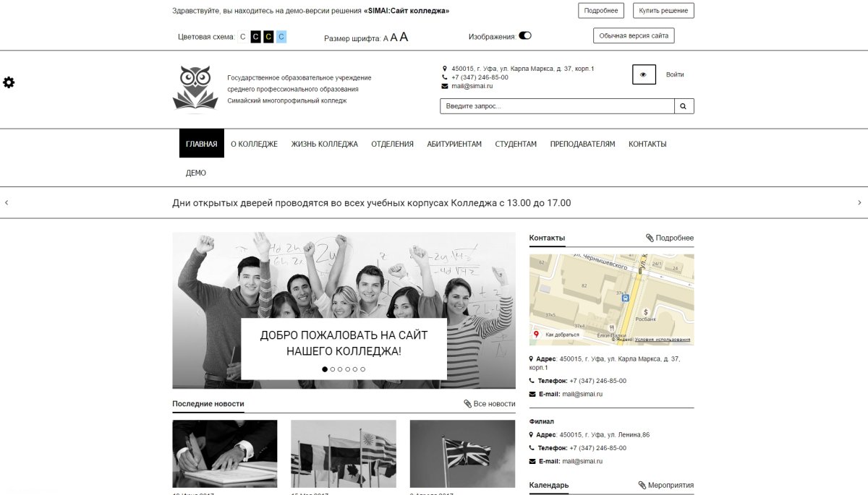Set the largest font size A
This screenshot has height=495, width=868.
point(404,37)
